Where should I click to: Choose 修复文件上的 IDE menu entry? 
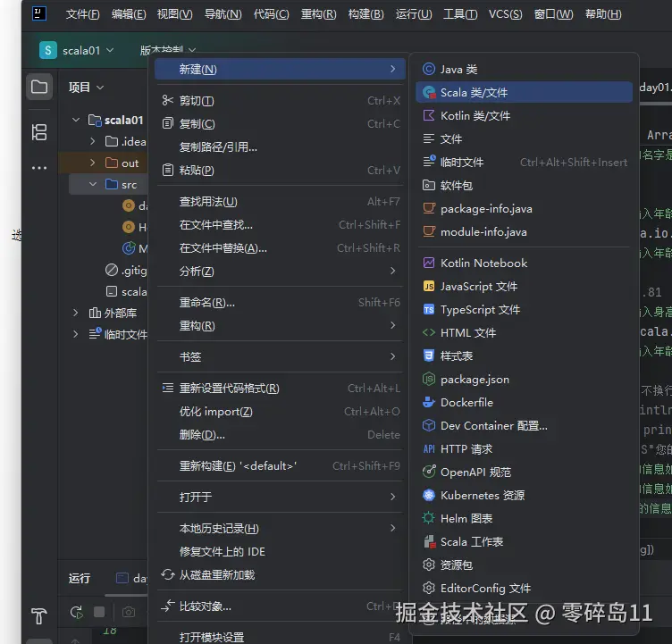[x=280, y=551]
